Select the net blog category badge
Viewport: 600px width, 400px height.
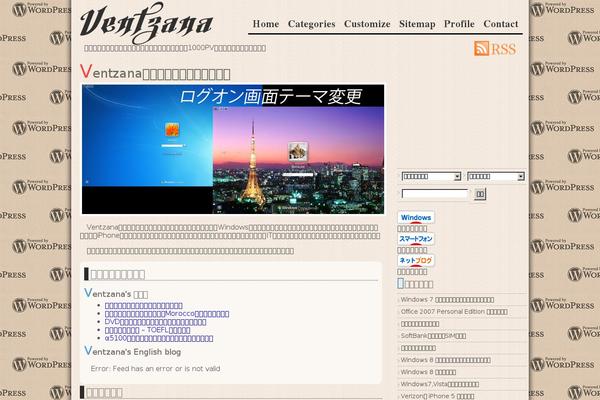click(416, 260)
